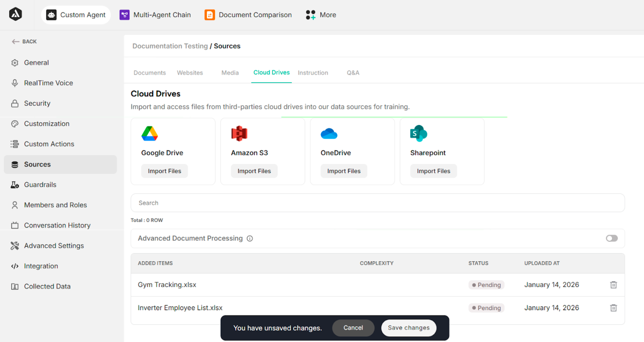
Task: Click the Google Drive logo icon
Action: pos(150,133)
